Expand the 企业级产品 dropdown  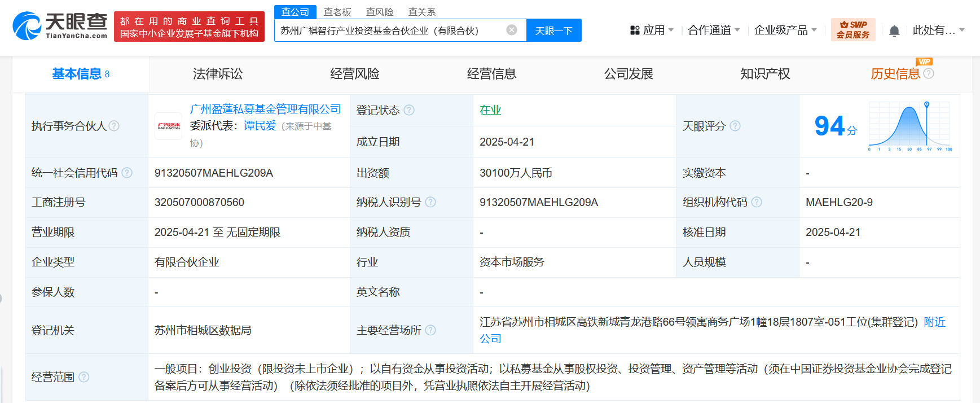point(814,30)
